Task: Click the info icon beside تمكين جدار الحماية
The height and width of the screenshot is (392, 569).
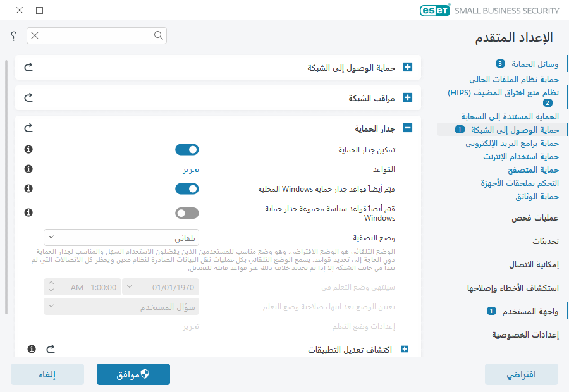Action: pos(28,149)
